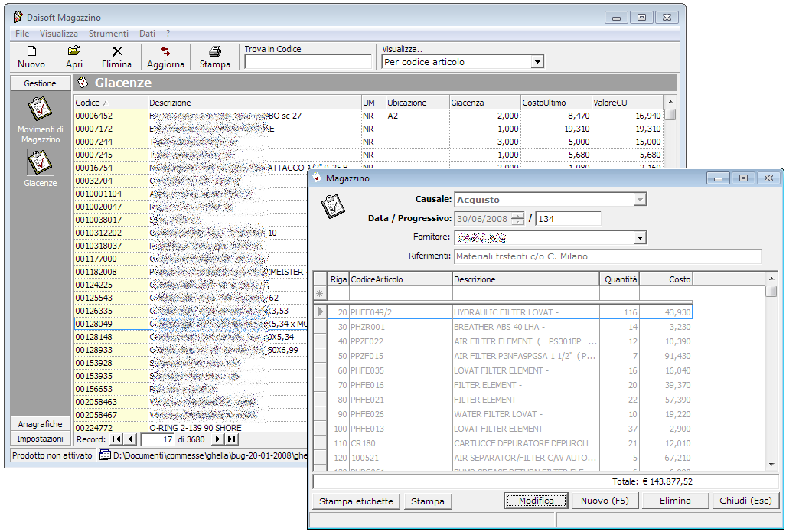Jump to last record in navigator

coord(232,439)
